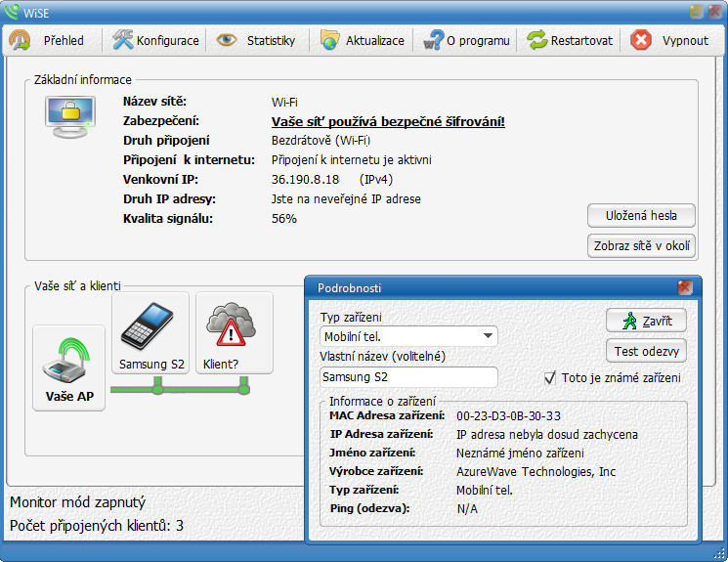Click the Zavřít button
The width and height of the screenshot is (728, 562).
(646, 321)
